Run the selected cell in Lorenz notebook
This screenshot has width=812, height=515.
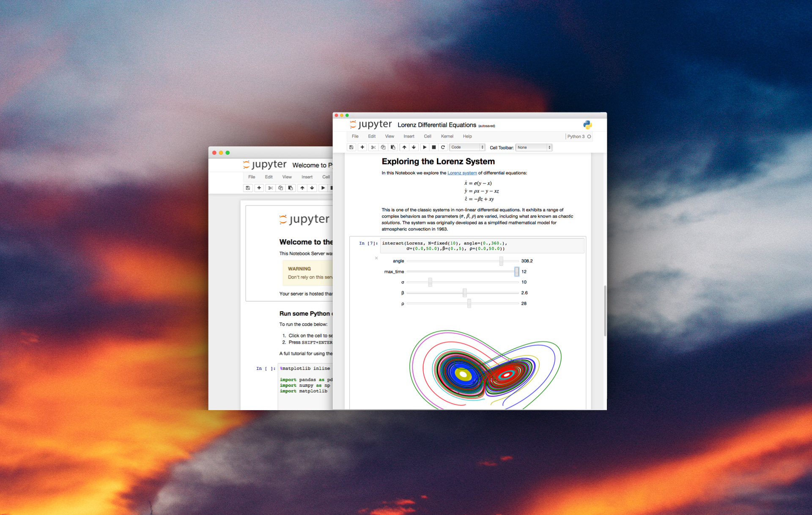425,147
